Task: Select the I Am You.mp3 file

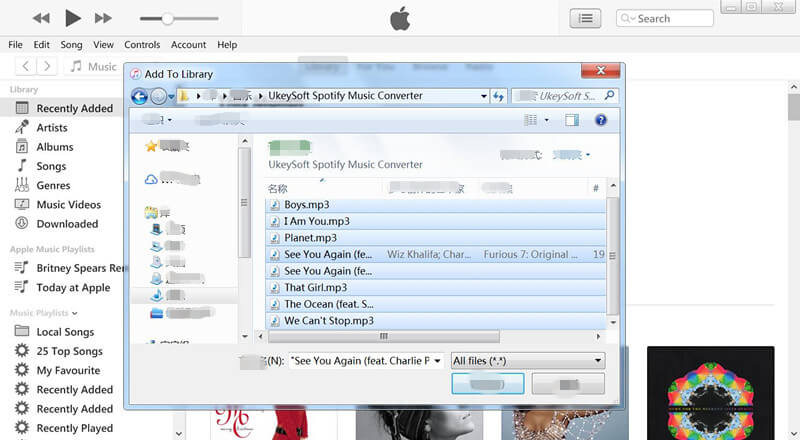Action: [436, 221]
